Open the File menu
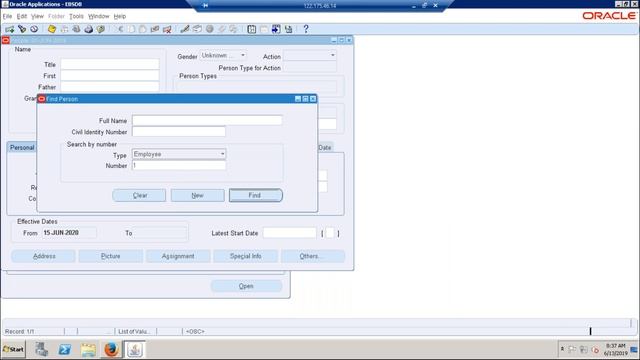The width and height of the screenshot is (640, 360). pos(7,16)
